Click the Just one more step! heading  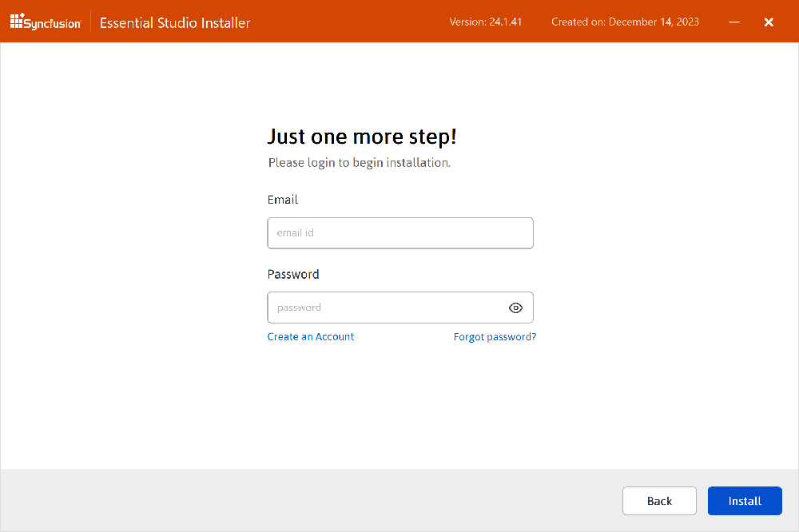(x=361, y=136)
